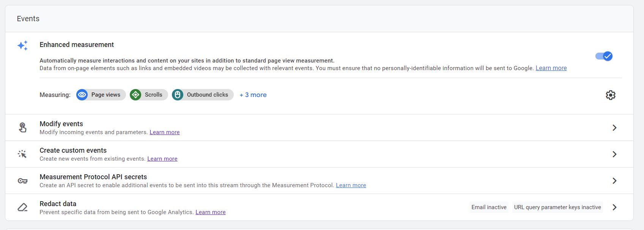Expand Create custom events chevron
The image size is (644, 230).
[614, 154]
